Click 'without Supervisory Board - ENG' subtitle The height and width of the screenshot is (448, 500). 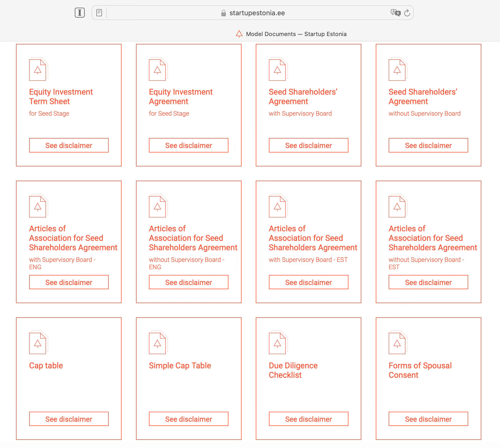pyautogui.click(x=187, y=263)
